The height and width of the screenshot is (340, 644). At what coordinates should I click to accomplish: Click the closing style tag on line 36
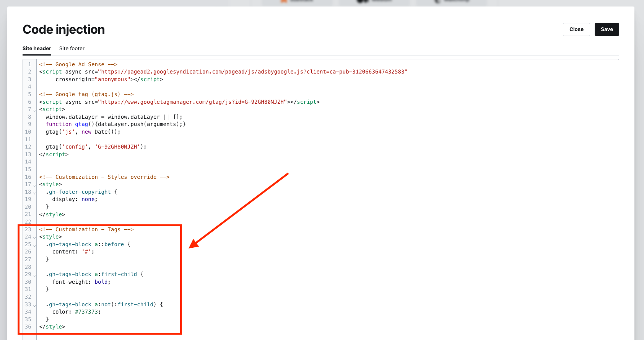click(x=52, y=327)
